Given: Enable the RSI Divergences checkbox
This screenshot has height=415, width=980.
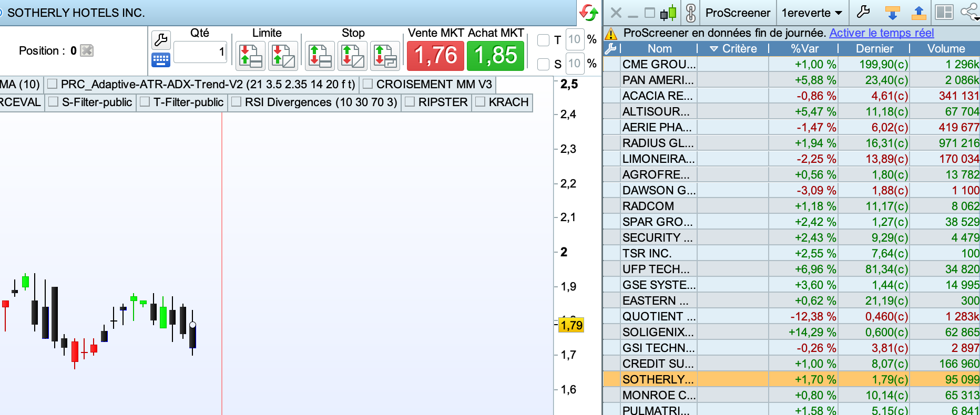Looking at the screenshot, I should coord(236,102).
